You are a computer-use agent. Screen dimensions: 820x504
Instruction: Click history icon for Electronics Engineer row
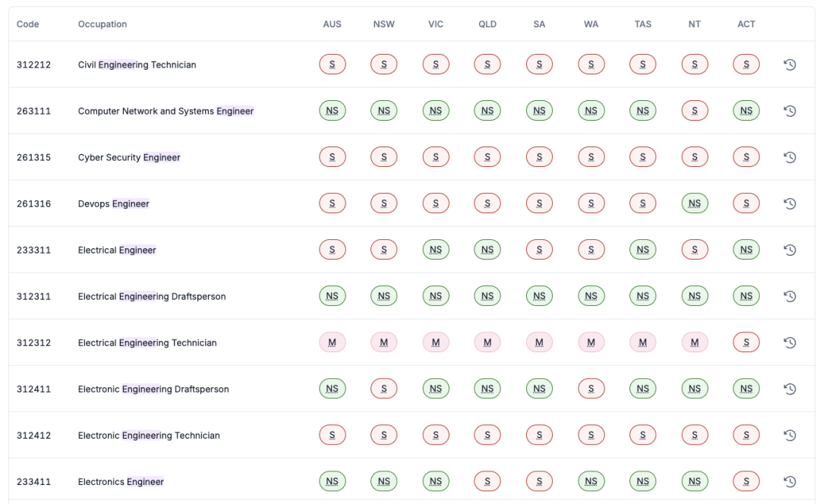click(790, 481)
